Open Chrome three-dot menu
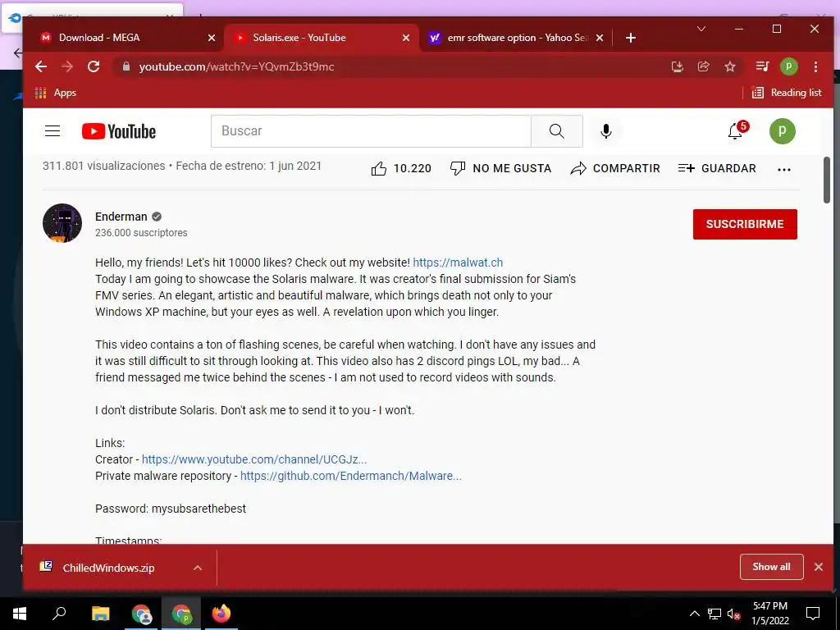This screenshot has height=630, width=840. pyautogui.click(x=815, y=66)
